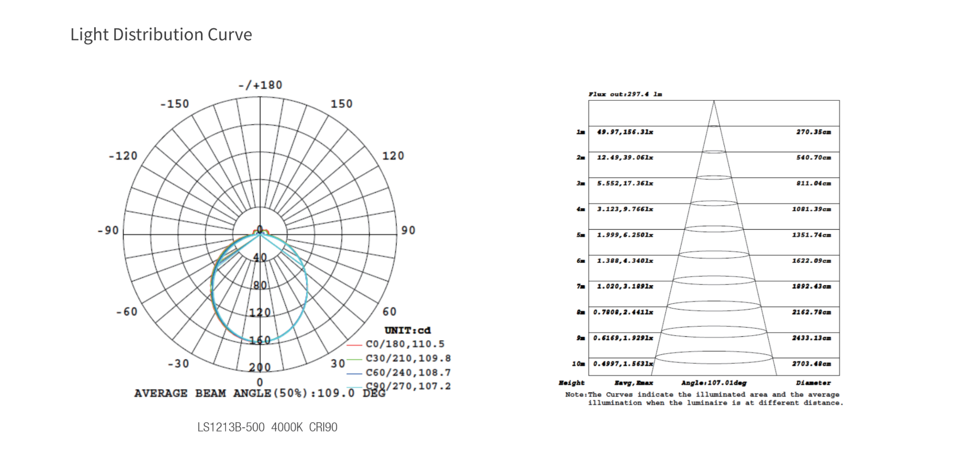Click the 'Eavg,Emax' column label
Image resolution: width=980 pixels, height=468 pixels.
point(634,383)
